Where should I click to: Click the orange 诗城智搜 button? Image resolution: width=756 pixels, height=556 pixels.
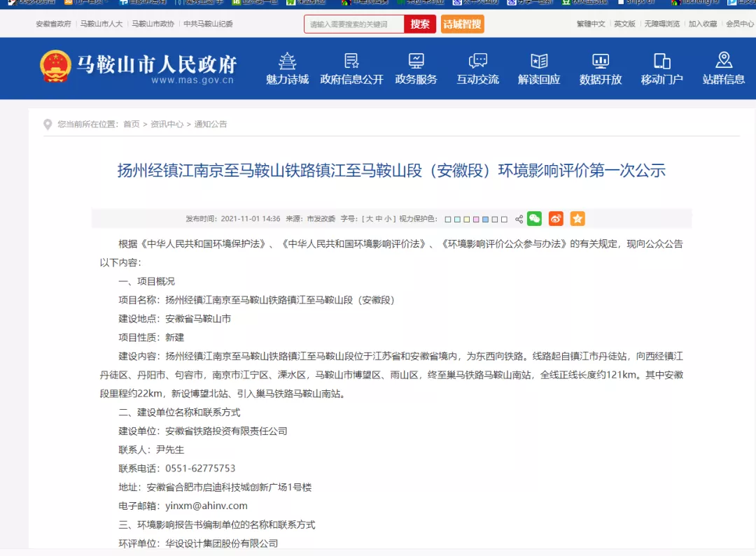point(463,24)
